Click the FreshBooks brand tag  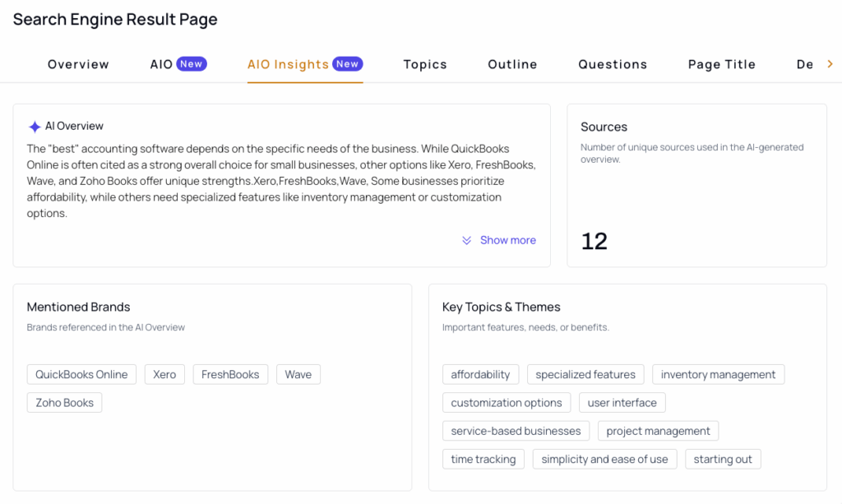coord(230,374)
